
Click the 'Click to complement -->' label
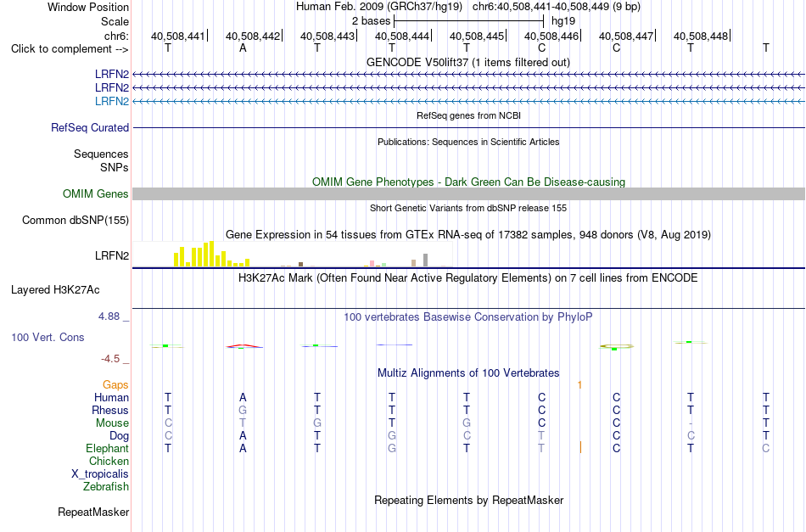70,49
